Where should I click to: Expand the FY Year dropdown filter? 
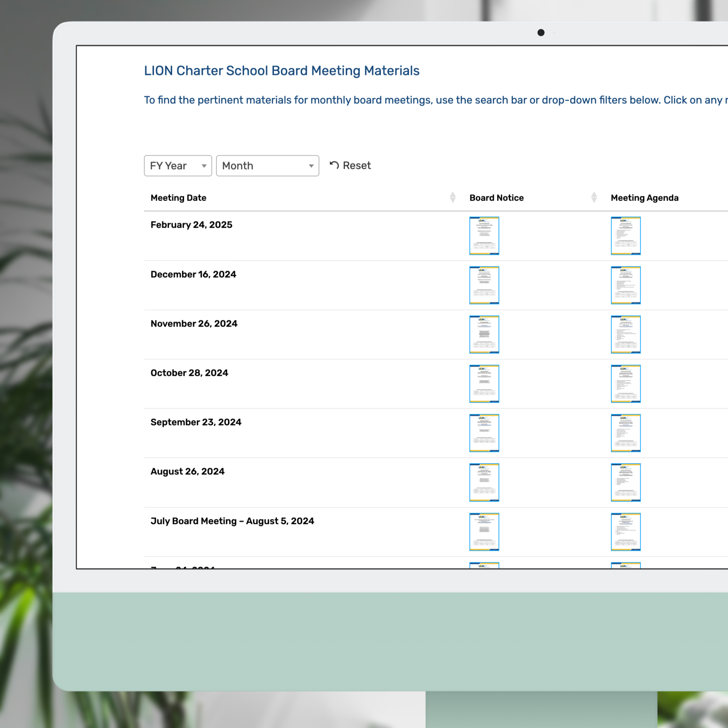pos(178,166)
